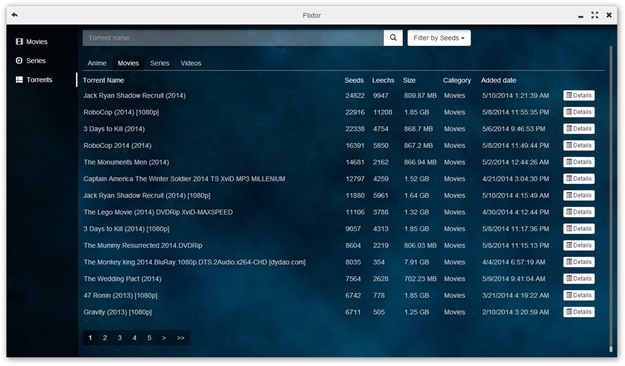Switch to the Movies tab

(128, 63)
